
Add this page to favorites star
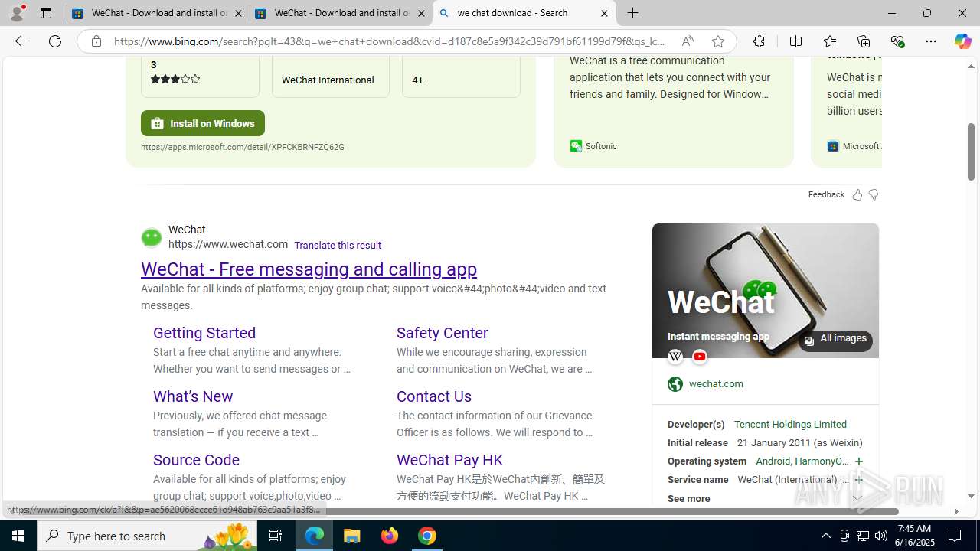[x=717, y=41]
